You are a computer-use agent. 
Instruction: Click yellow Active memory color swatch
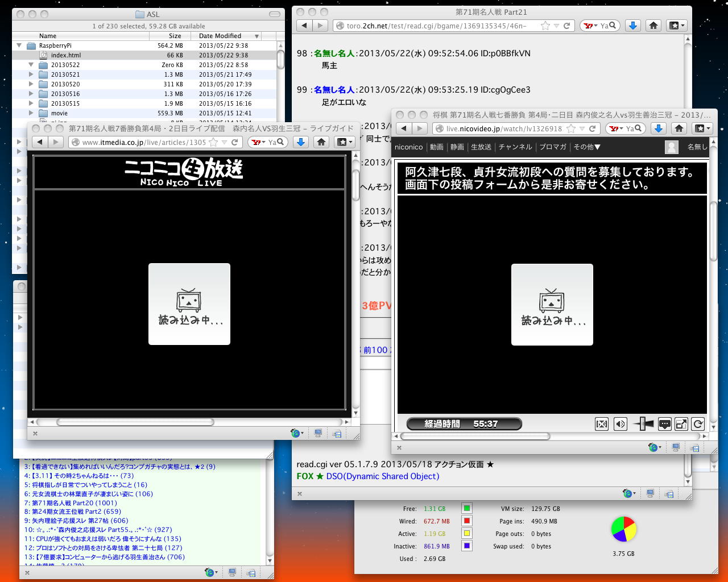click(x=467, y=534)
